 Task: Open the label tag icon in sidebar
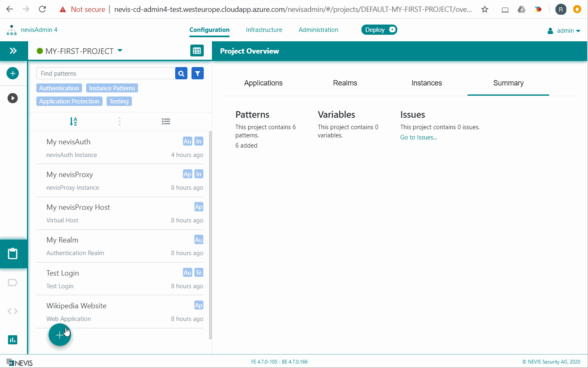pyautogui.click(x=13, y=283)
